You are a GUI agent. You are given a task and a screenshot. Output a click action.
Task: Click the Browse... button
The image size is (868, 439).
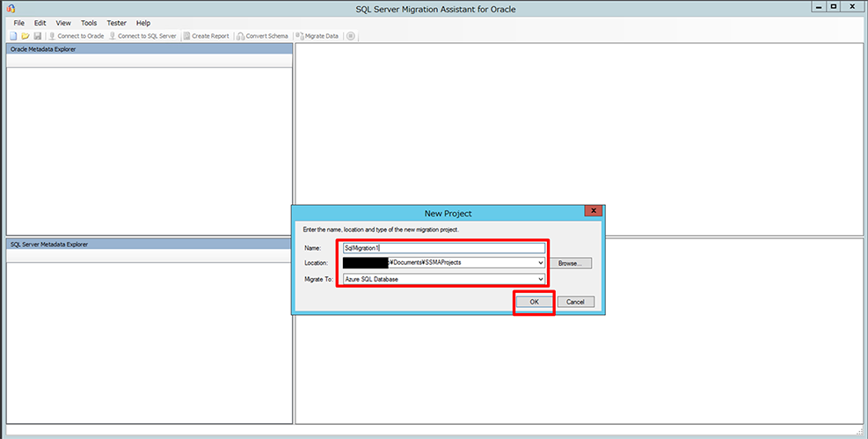[x=570, y=264]
